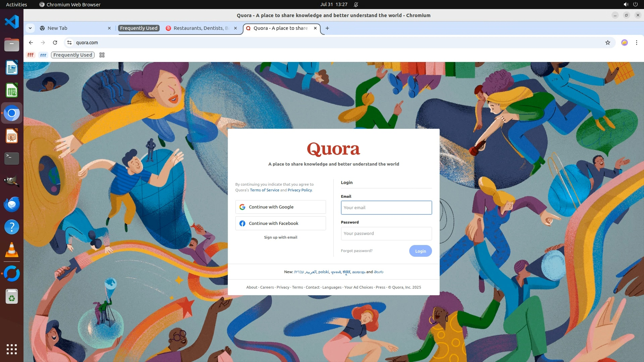Click the profile avatar icon
This screenshot has width=644, height=362.
[624, 43]
